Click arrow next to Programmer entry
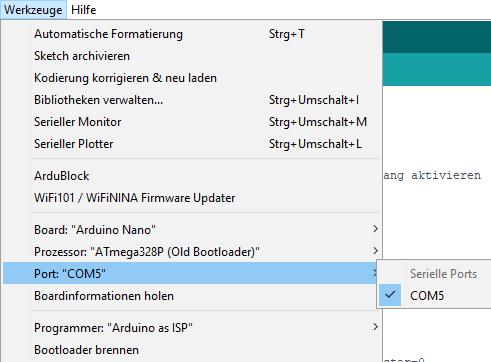Image resolution: width=491 pixels, height=362 pixels. [x=375, y=327]
